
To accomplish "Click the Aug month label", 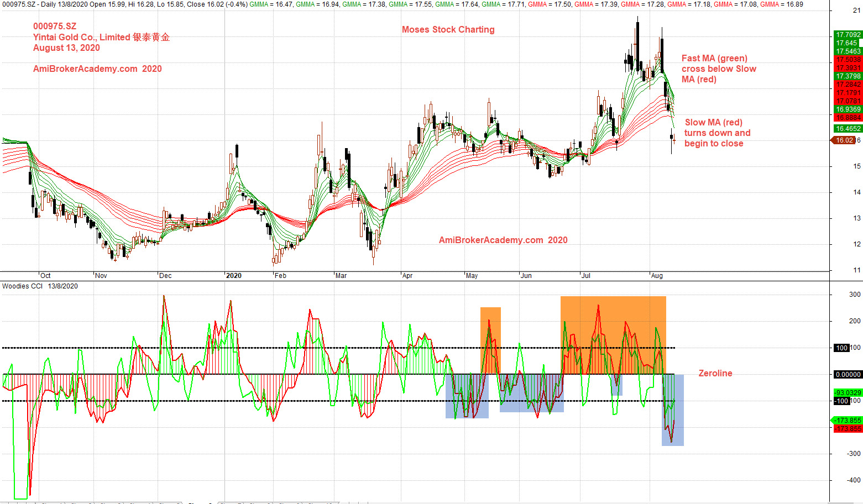I will pos(657,276).
